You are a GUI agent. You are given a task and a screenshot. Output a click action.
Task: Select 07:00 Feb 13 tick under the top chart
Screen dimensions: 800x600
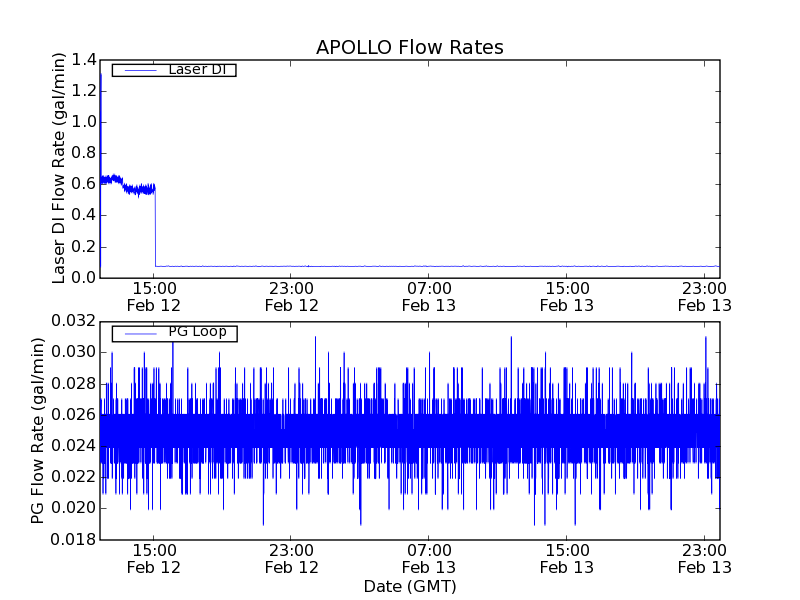(x=430, y=296)
